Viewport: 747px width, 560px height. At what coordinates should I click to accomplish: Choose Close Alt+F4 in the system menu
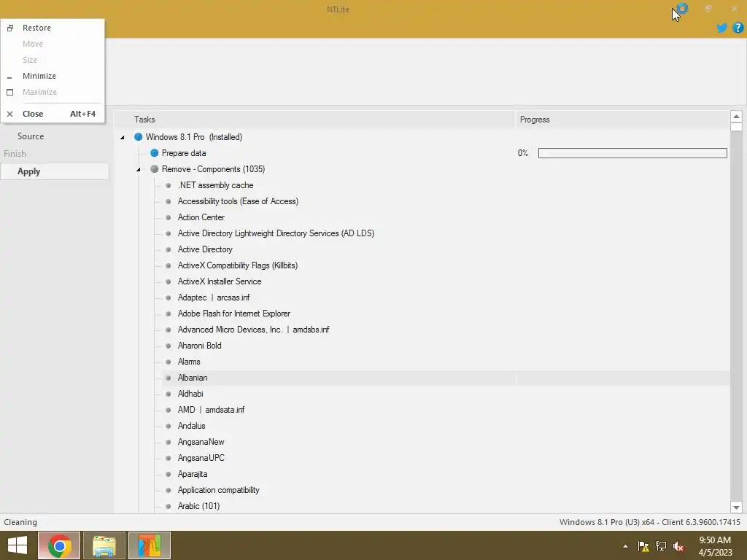(x=53, y=114)
